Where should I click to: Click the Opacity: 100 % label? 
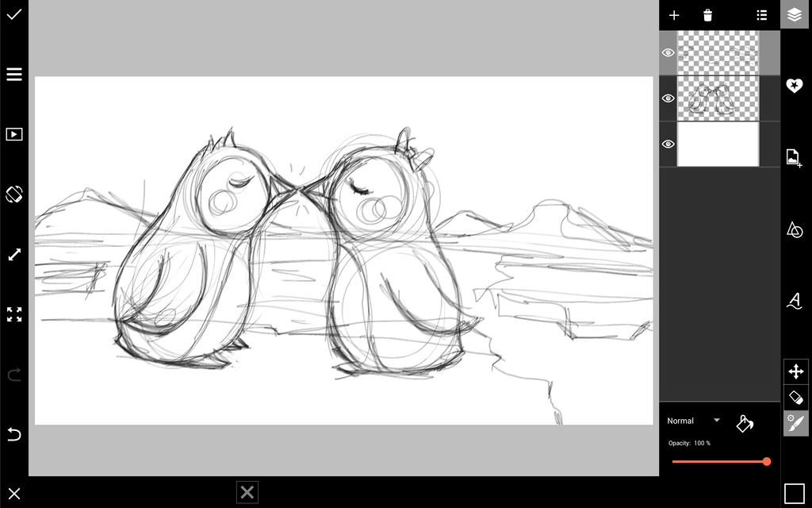click(x=689, y=443)
